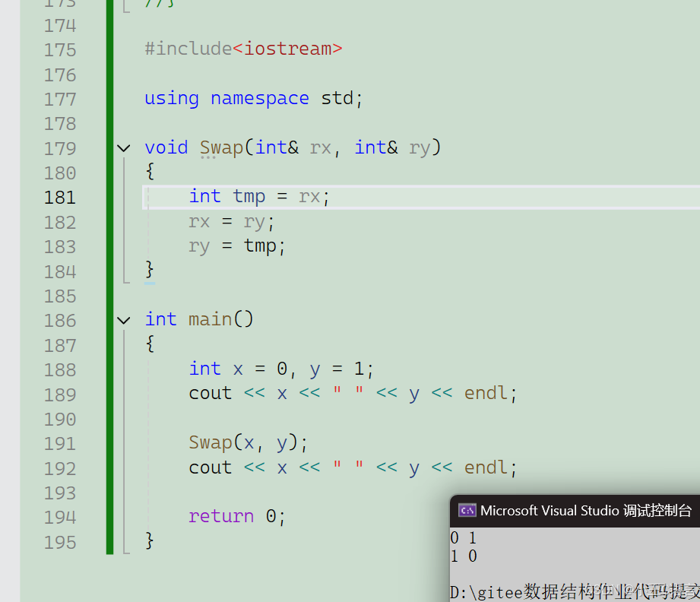Select the Microsoft Visual Studio console title

click(x=586, y=511)
